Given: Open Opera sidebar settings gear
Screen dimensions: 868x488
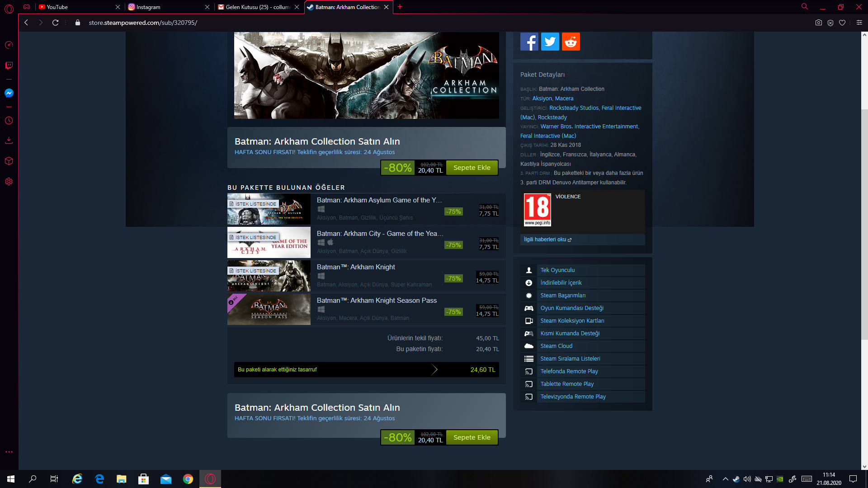Looking at the screenshot, I should pos(9,182).
